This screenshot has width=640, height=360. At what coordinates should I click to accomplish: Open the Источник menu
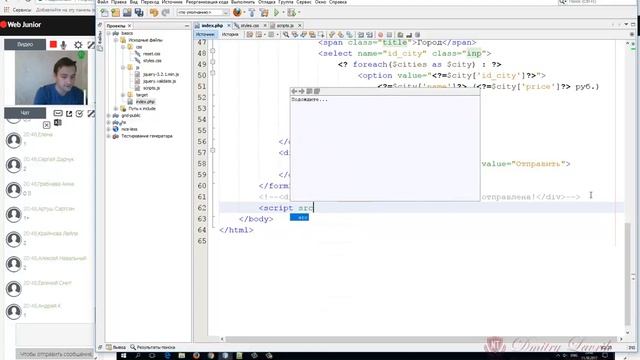(172, 2)
